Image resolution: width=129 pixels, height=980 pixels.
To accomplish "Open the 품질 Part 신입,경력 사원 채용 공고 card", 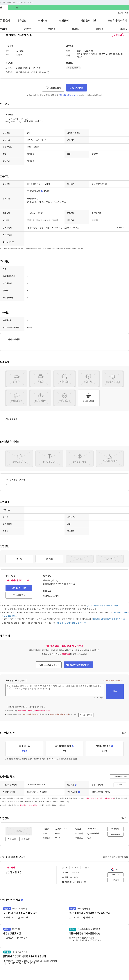I will pos(32,913).
